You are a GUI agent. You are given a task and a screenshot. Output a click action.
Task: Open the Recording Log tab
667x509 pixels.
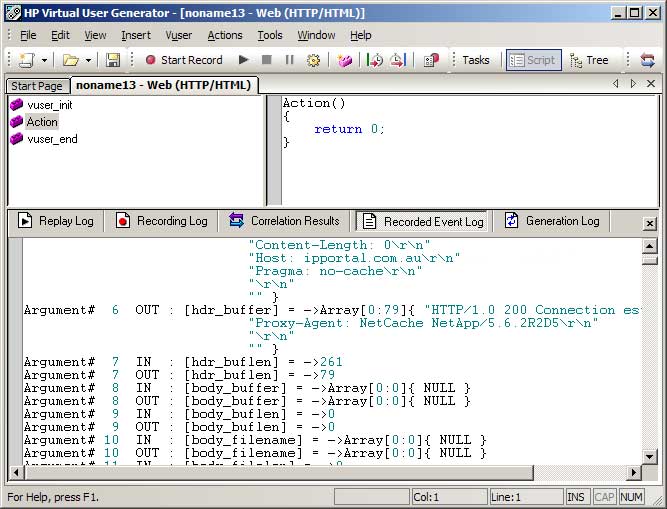coord(161,221)
